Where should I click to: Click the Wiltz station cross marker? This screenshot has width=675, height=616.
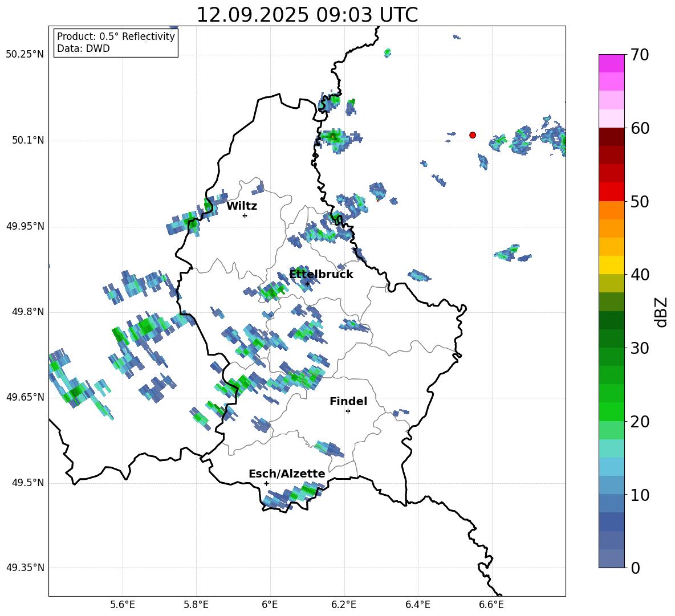tap(245, 215)
